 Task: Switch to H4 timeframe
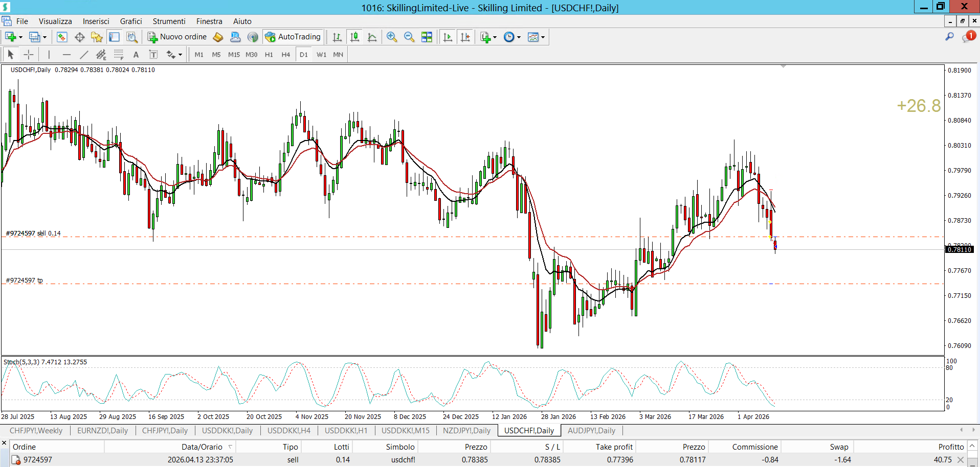pyautogui.click(x=285, y=55)
